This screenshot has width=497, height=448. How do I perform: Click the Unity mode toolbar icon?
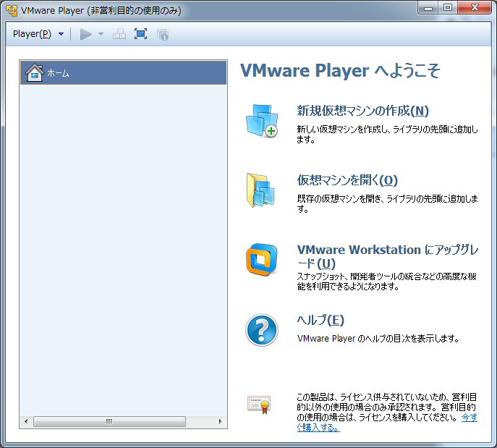(163, 35)
